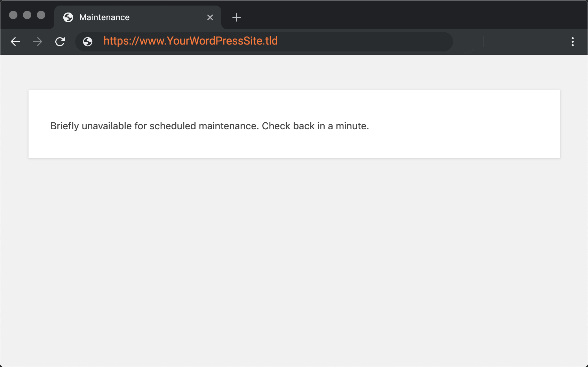The image size is (588, 367).
Task: Open a new tab with plus button
Action: pos(237,17)
